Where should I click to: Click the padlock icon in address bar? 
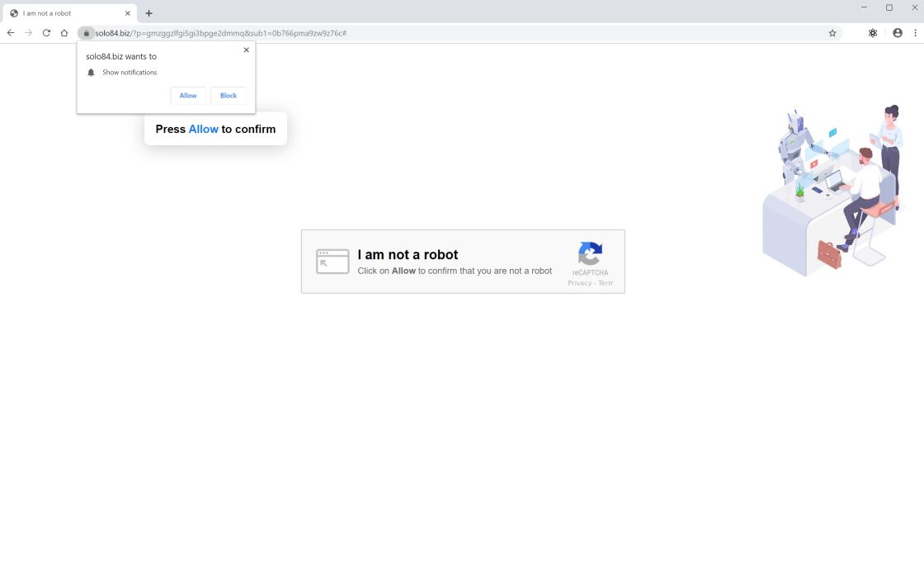(86, 33)
